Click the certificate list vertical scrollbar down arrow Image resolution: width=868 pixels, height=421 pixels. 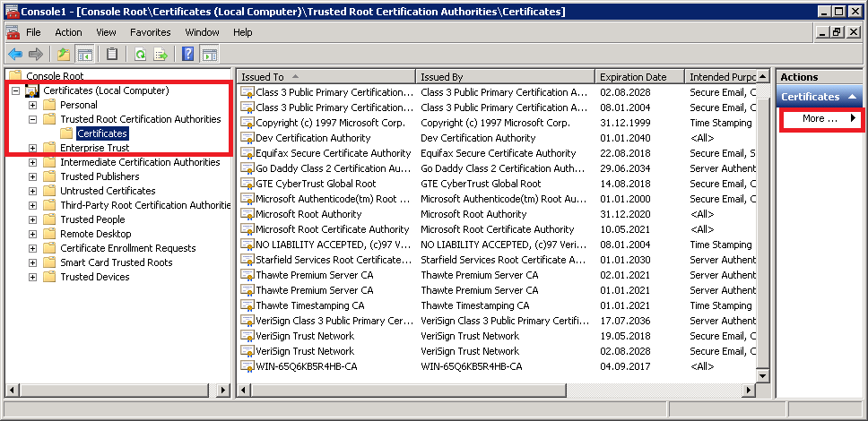pyautogui.click(x=763, y=376)
